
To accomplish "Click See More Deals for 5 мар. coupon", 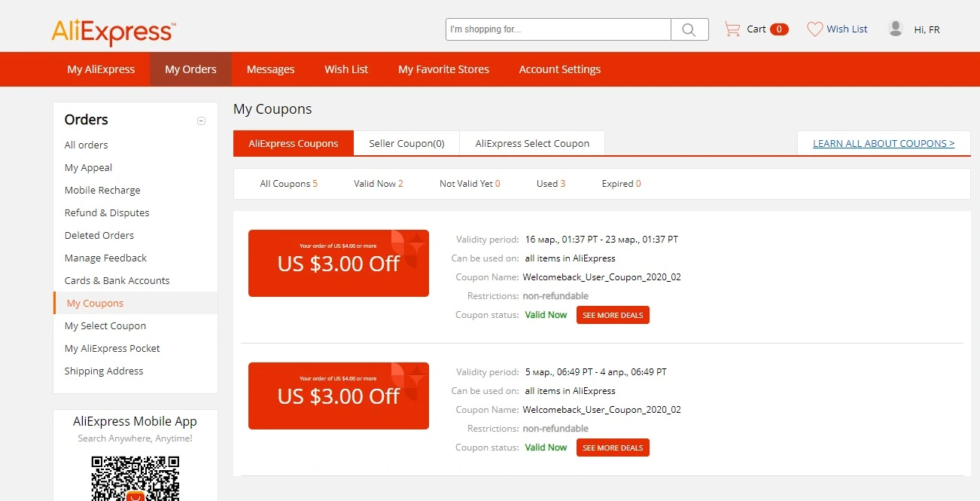I will tap(613, 448).
